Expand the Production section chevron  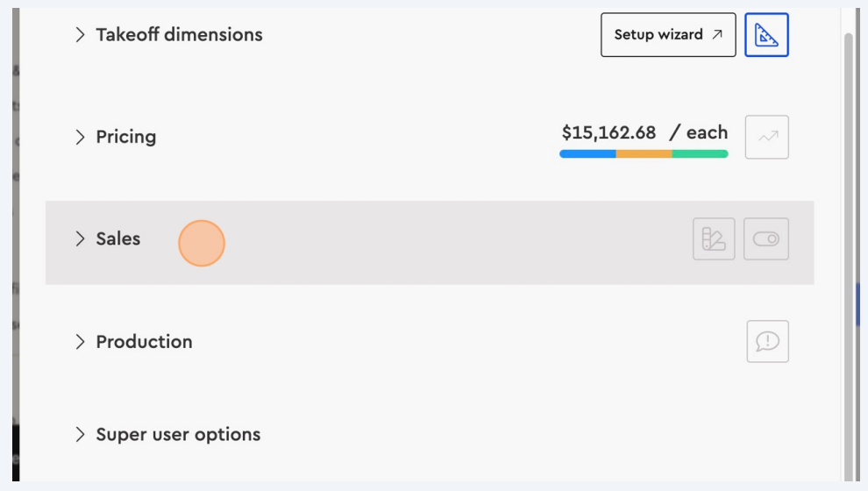pyautogui.click(x=80, y=342)
